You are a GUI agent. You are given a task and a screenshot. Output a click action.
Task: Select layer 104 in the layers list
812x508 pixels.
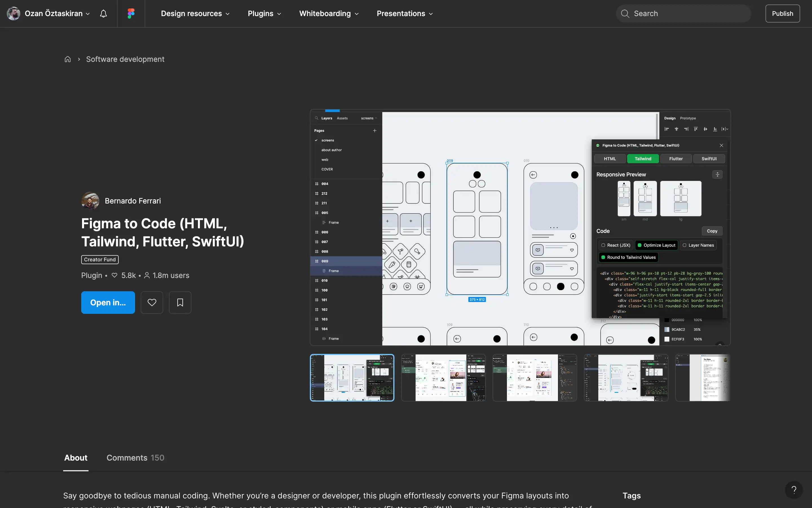click(346, 329)
